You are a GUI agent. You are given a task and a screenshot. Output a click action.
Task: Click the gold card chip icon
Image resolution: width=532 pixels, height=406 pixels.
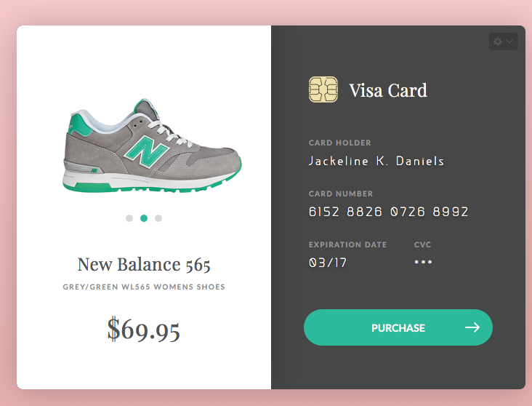point(323,89)
